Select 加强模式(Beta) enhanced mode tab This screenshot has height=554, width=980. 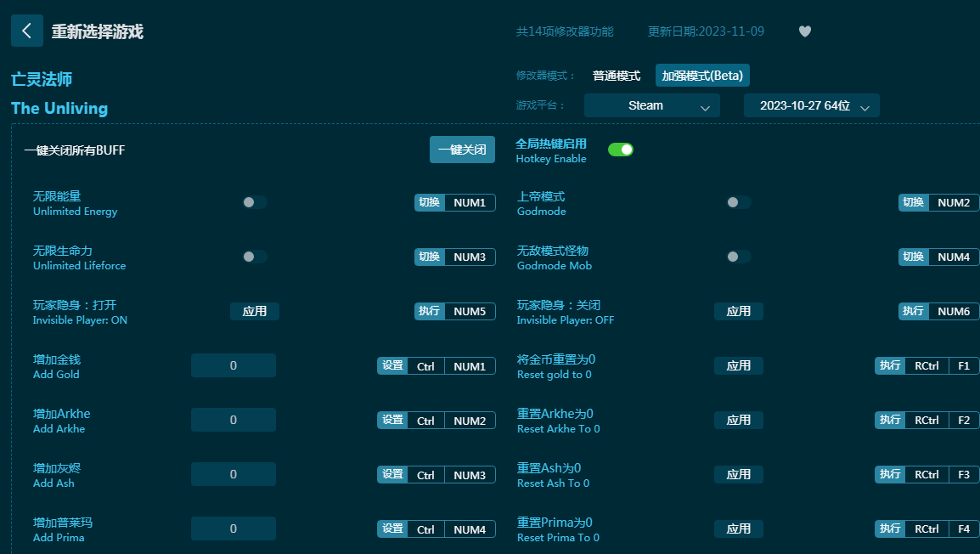click(702, 76)
